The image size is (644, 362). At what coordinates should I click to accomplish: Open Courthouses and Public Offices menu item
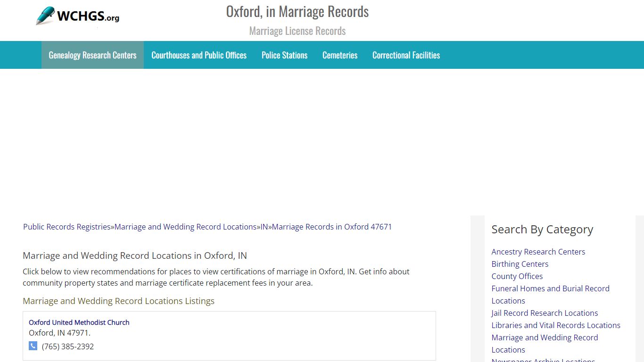click(199, 55)
